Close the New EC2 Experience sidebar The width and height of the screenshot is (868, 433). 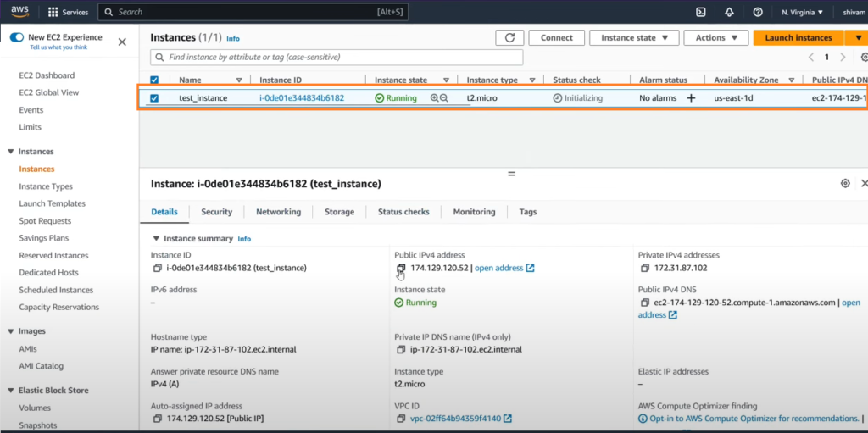click(x=122, y=42)
